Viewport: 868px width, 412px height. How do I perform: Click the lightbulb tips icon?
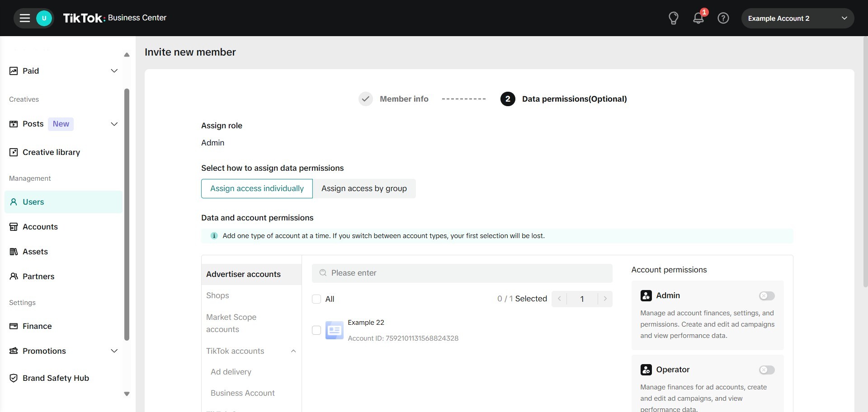tap(673, 18)
